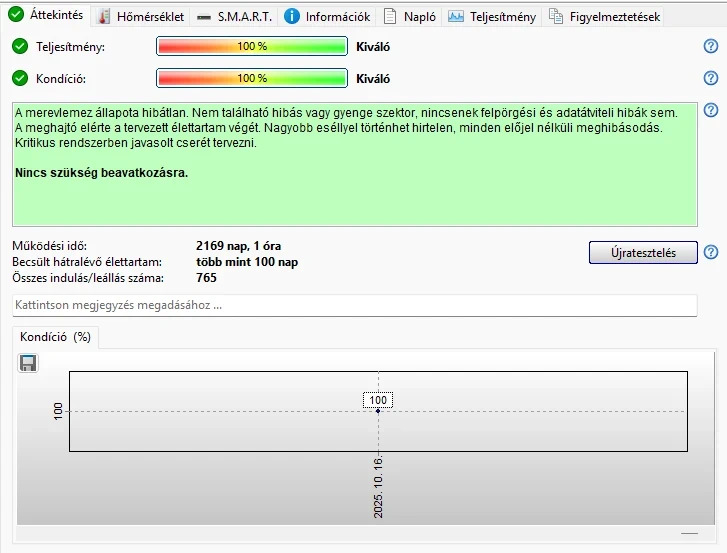Click the comment field 'Kattintson megjegyzés megadásához'
727x553 pixels.
tap(355, 305)
